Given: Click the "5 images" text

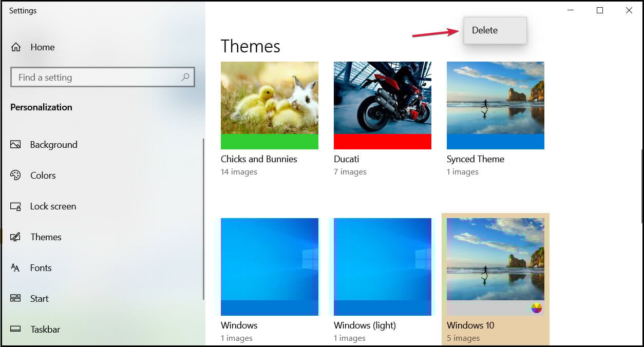Looking at the screenshot, I should [x=463, y=338].
